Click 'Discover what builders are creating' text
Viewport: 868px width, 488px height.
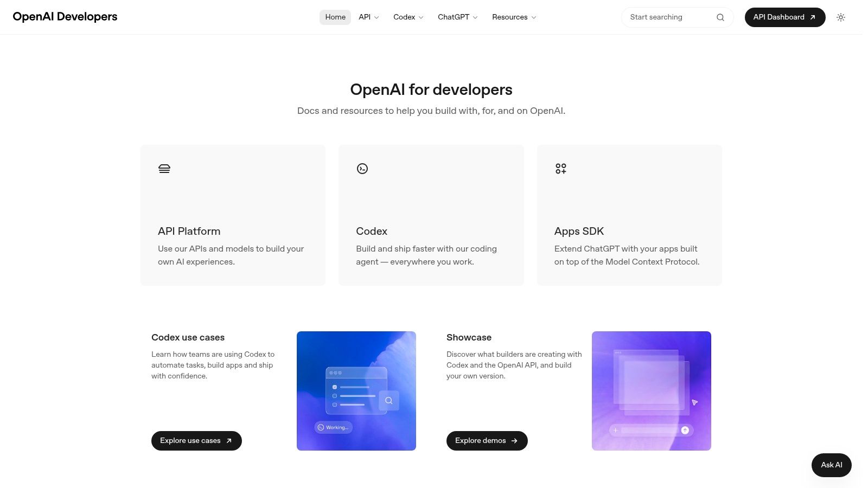514,365
